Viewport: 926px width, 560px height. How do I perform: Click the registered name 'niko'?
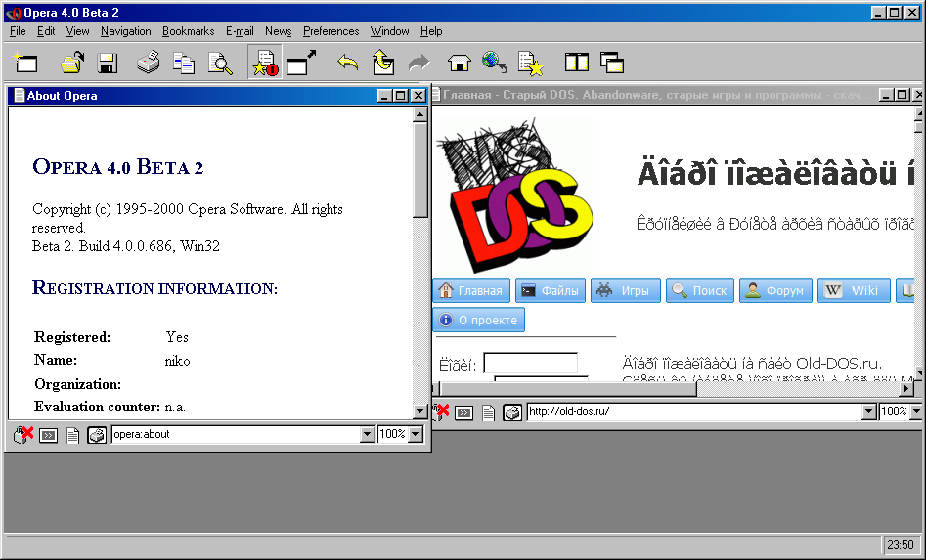pyautogui.click(x=177, y=362)
